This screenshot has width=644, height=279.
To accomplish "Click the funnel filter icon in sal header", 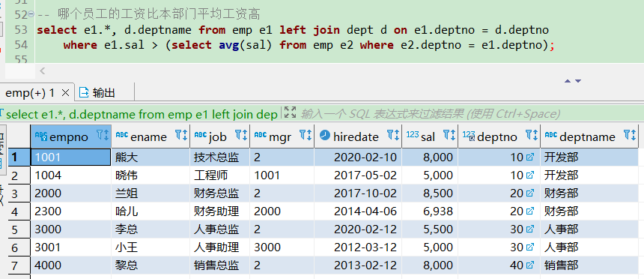I will tap(446, 134).
